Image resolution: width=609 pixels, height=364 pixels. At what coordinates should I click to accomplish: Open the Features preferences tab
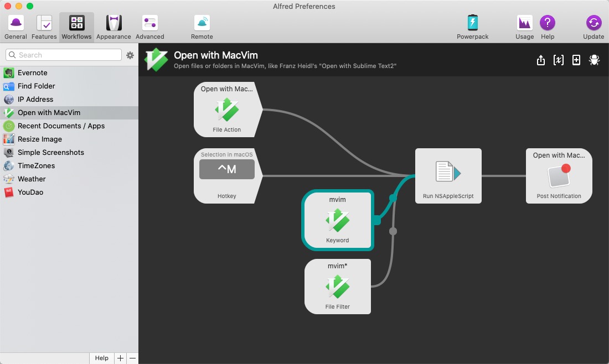pos(44,27)
